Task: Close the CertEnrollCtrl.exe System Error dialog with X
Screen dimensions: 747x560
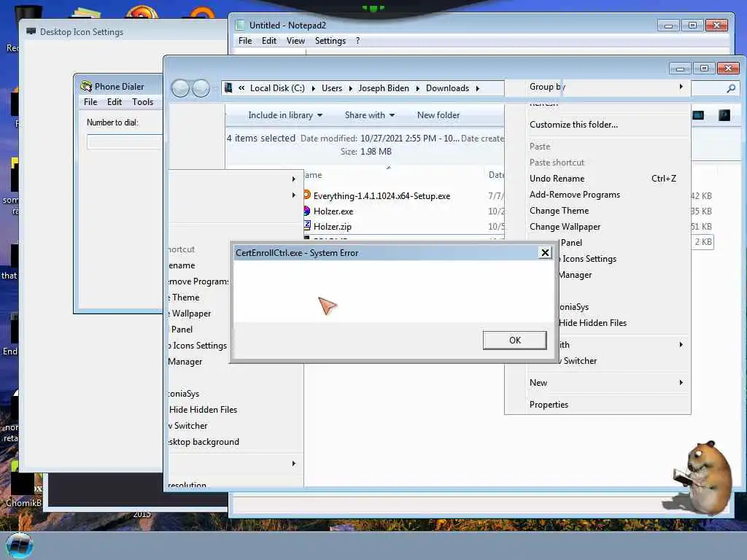Action: pyautogui.click(x=545, y=252)
